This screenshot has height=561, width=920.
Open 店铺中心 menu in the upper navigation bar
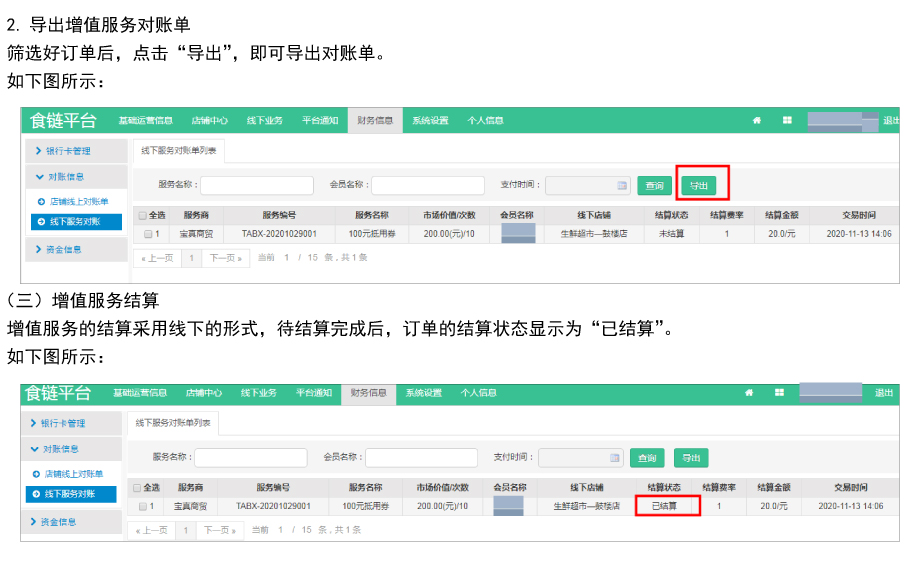pyautogui.click(x=209, y=121)
